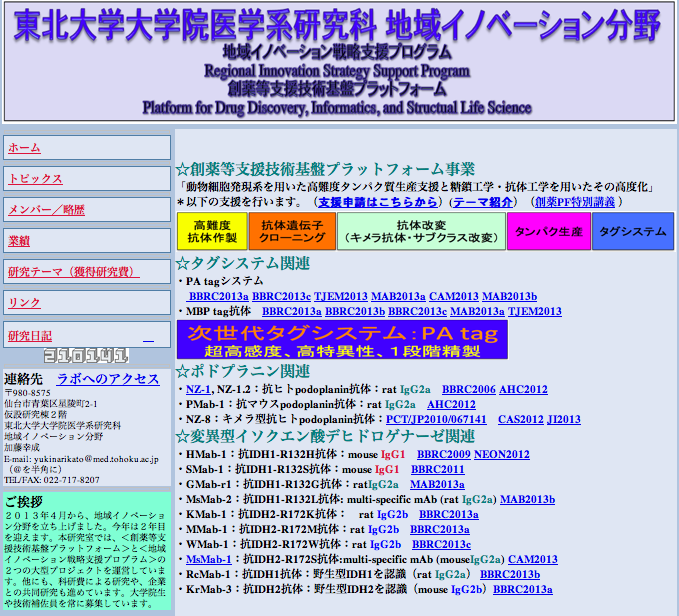This screenshot has width=679, height=616.
Task: Open NEON2012 link in HMab-1 row
Action: [x=502, y=455]
